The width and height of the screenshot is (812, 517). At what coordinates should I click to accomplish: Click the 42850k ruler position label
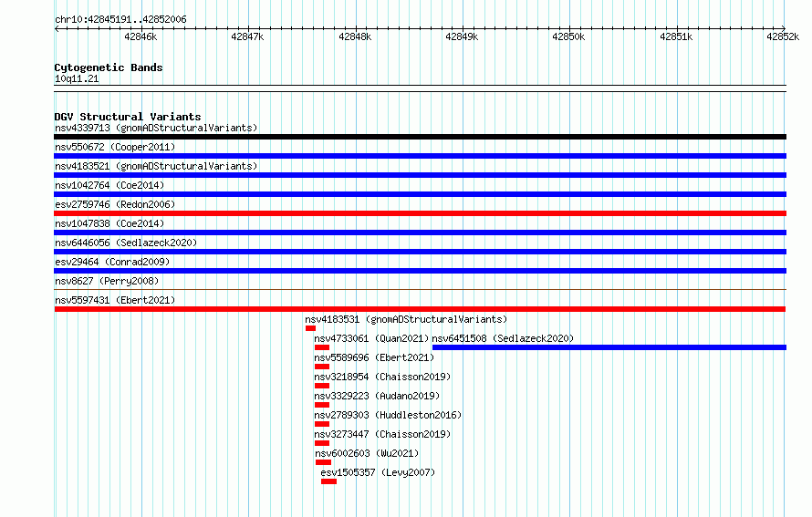click(x=568, y=36)
